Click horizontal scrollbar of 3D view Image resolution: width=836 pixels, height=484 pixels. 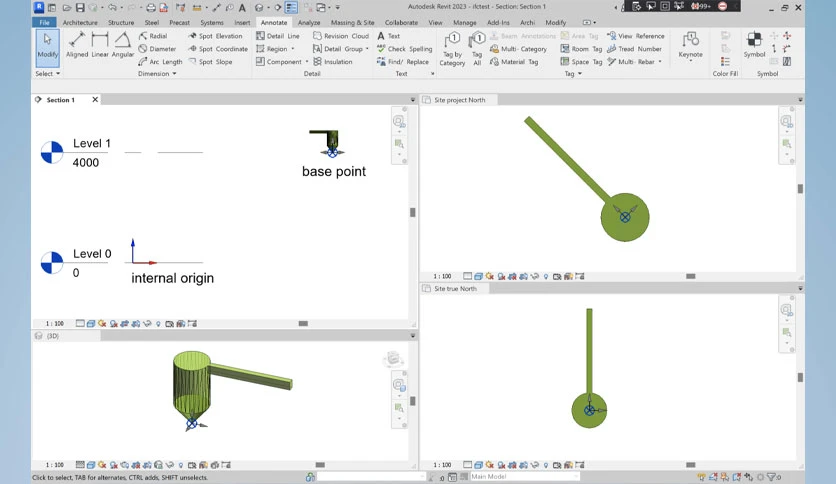pyautogui.click(x=320, y=465)
